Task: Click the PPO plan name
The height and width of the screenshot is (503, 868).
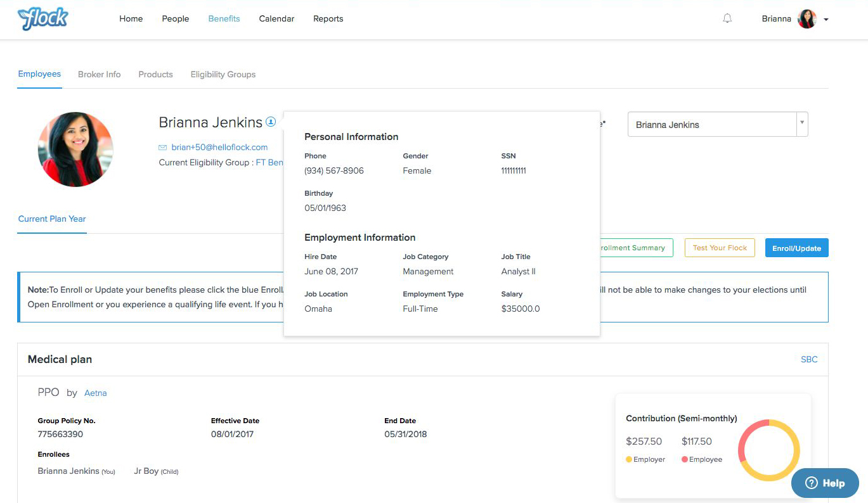Action: (x=48, y=393)
